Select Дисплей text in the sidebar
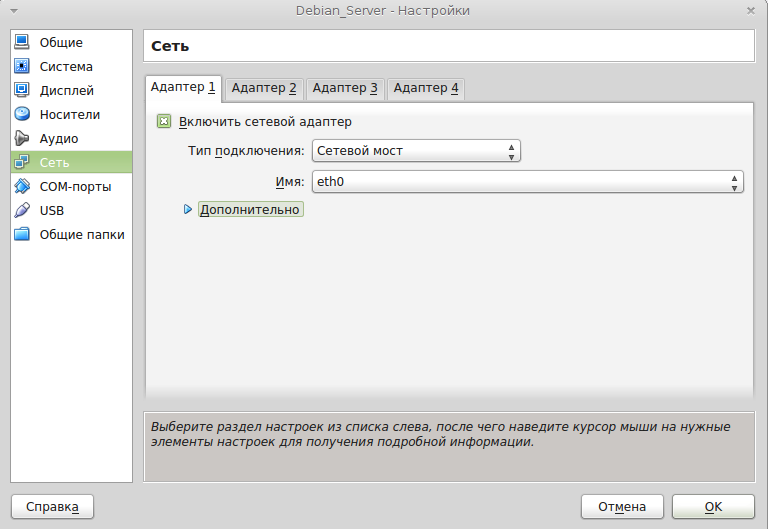 (67, 91)
